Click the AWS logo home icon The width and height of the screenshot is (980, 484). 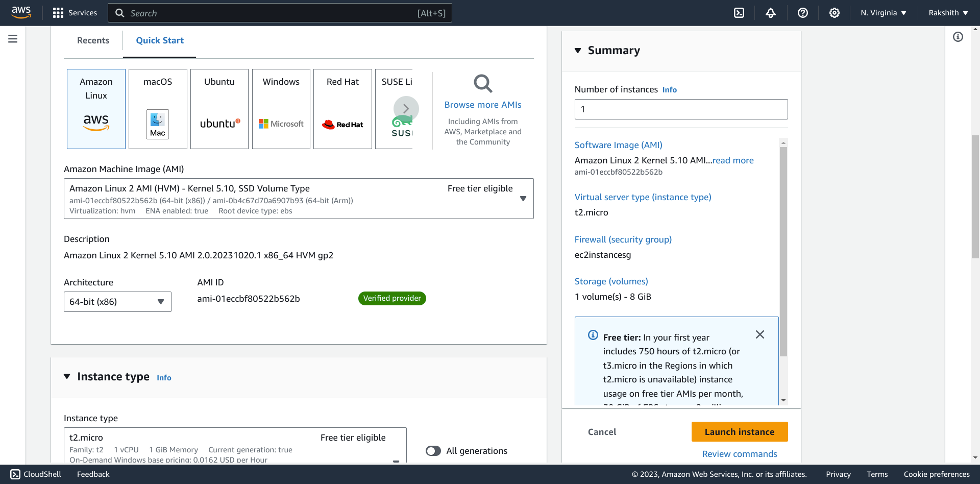[x=21, y=12]
